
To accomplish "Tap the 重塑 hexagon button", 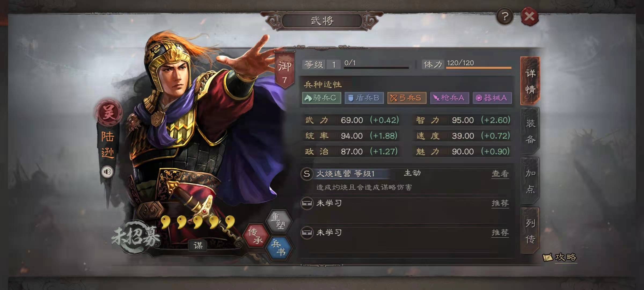I will pos(279,221).
